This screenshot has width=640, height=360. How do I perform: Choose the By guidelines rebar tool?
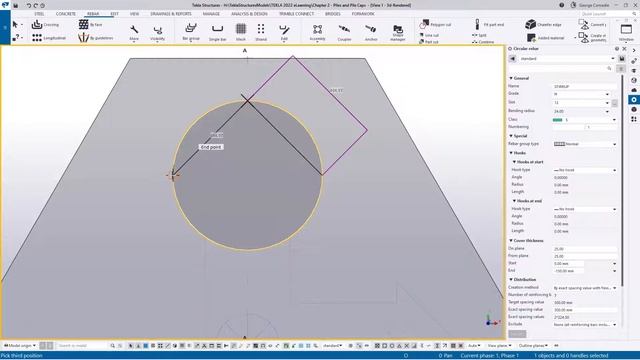(x=95, y=38)
